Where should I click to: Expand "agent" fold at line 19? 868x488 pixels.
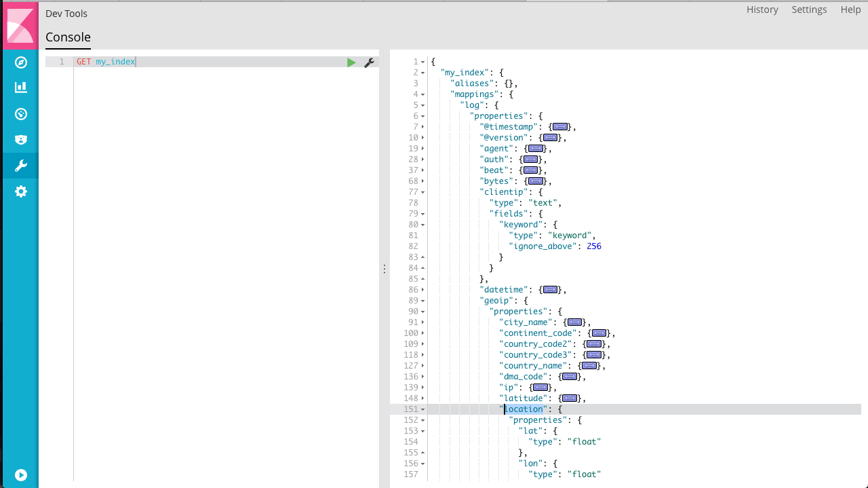click(x=423, y=149)
